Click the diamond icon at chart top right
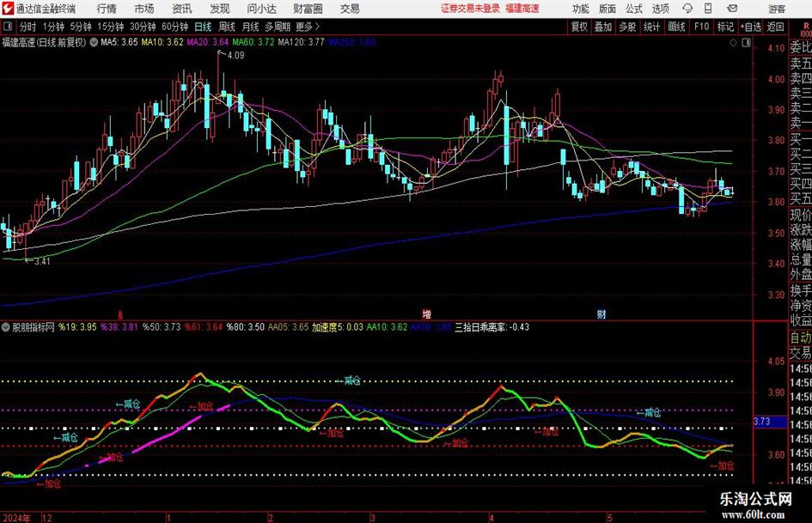The height and width of the screenshot is (523, 812). (x=733, y=43)
